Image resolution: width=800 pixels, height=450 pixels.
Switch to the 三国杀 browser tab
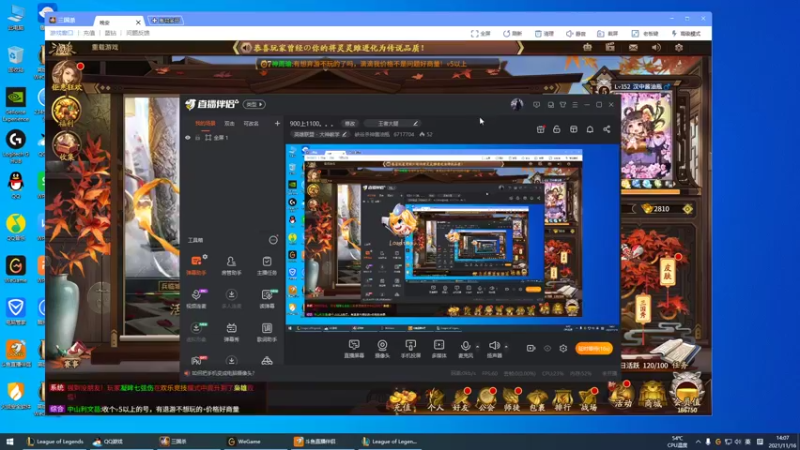point(67,20)
